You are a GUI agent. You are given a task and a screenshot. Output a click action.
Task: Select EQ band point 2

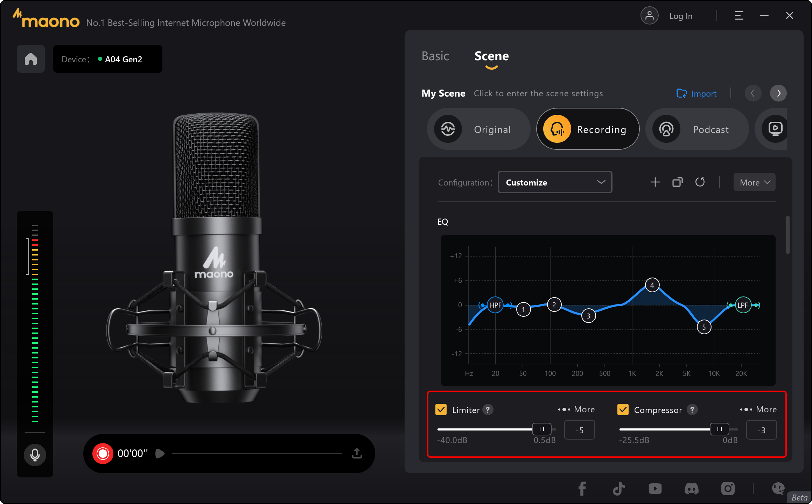coord(554,305)
